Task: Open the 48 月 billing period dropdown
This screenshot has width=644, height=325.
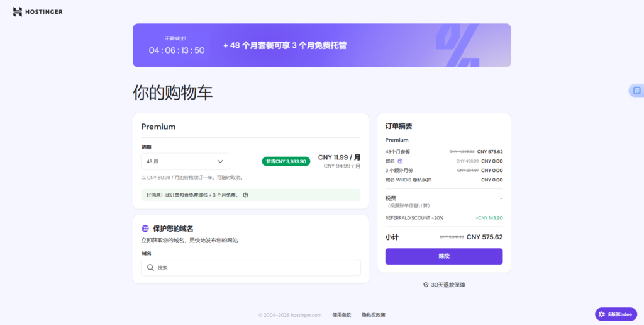Action: point(185,161)
